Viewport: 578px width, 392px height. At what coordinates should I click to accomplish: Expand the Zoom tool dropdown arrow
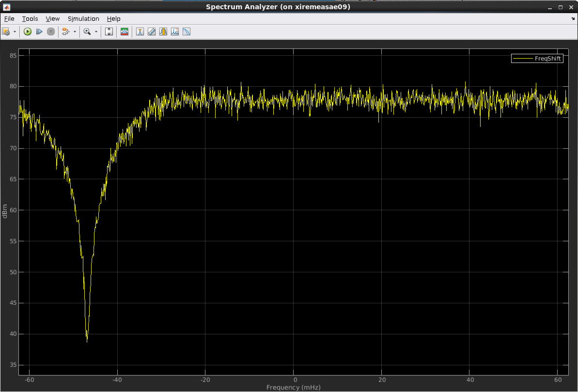[96, 32]
